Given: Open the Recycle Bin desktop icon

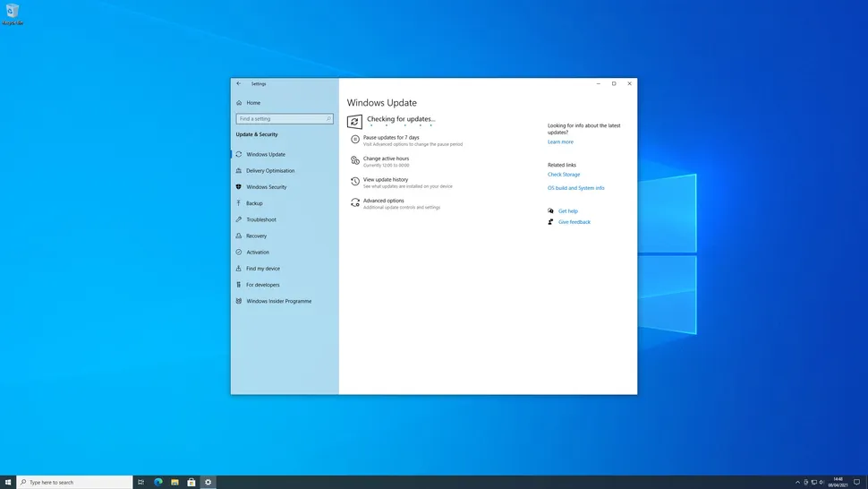Looking at the screenshot, I should click(13, 14).
